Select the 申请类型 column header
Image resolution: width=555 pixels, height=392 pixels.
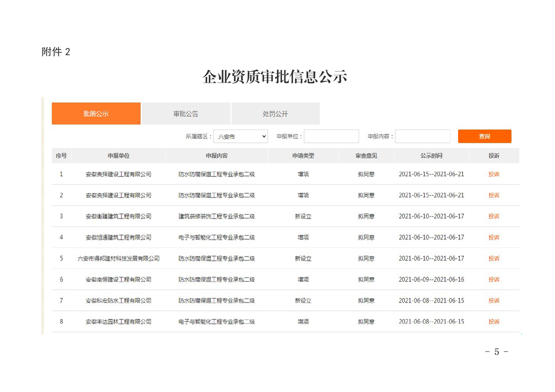pyautogui.click(x=303, y=156)
